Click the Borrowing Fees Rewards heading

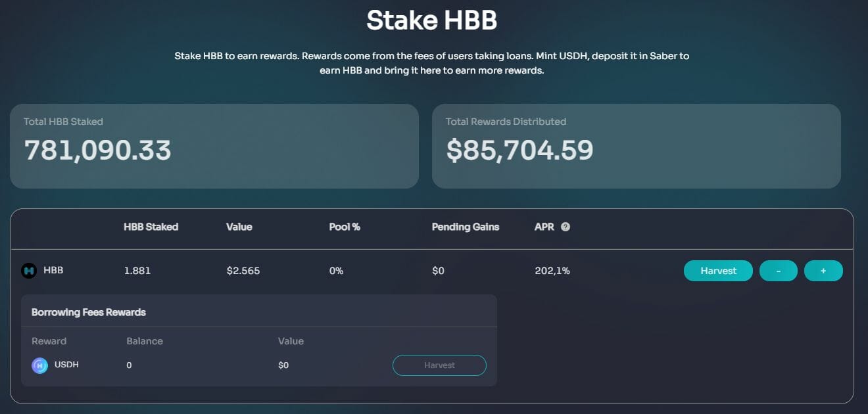point(89,312)
